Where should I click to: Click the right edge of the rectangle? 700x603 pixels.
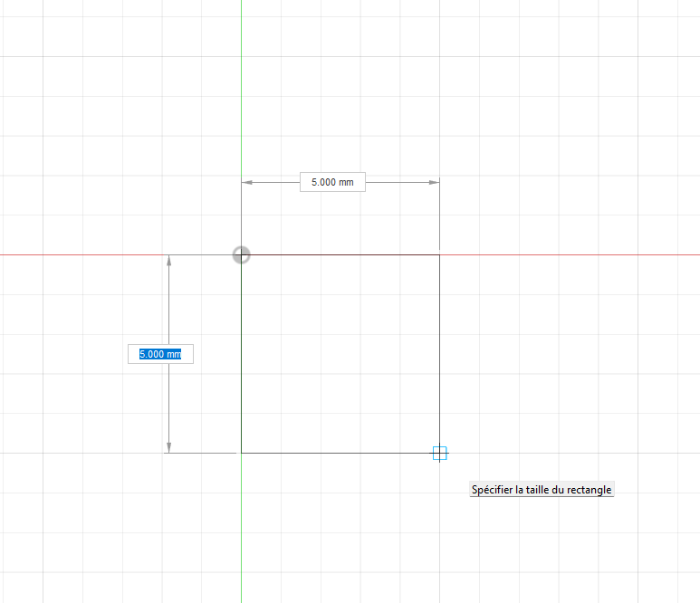tap(439, 353)
